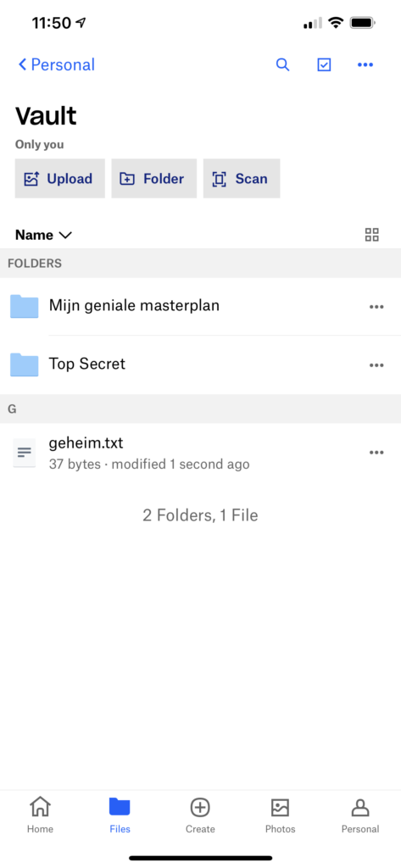Viewport: 401px width, 868px height.
Task: Open the Personal account tab
Action: pyautogui.click(x=360, y=815)
